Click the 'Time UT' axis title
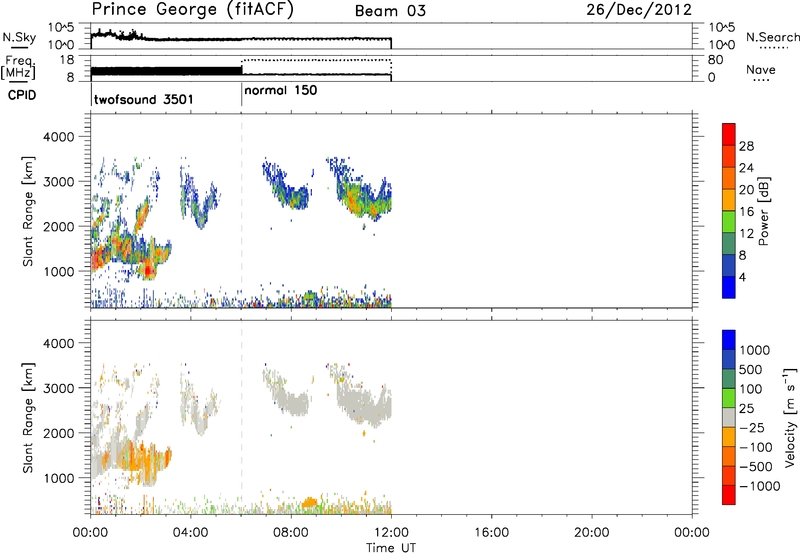The width and height of the screenshot is (800, 554). point(391,548)
